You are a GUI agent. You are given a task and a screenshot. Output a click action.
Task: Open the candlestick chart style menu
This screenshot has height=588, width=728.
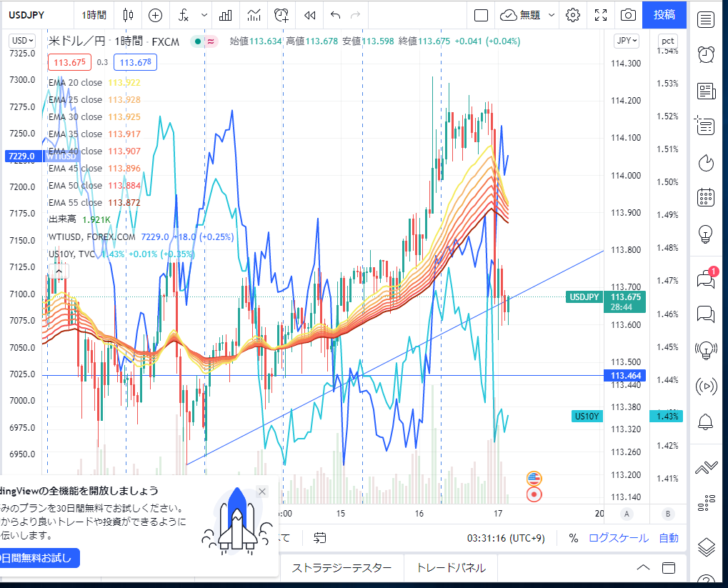pos(128,15)
